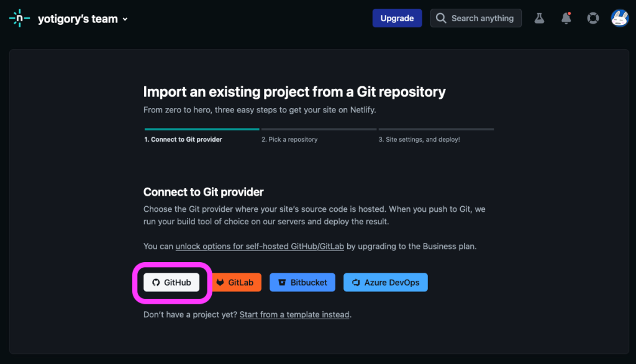The image size is (636, 364).
Task: Connect with the Bitbucket button
Action: [x=302, y=283]
